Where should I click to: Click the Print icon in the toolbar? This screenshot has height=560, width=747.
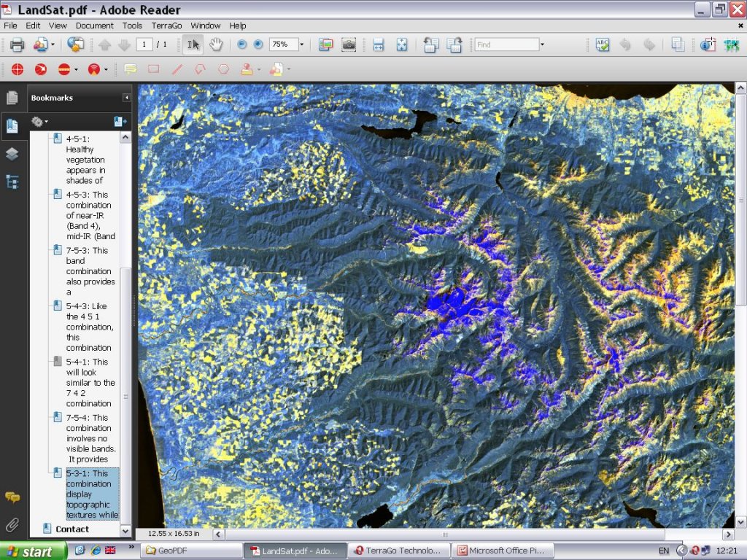17,44
